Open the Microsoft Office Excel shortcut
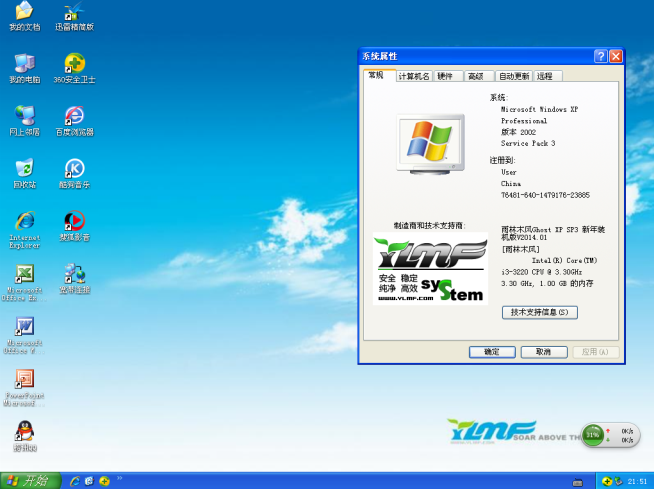654x489 pixels. pyautogui.click(x=25, y=283)
